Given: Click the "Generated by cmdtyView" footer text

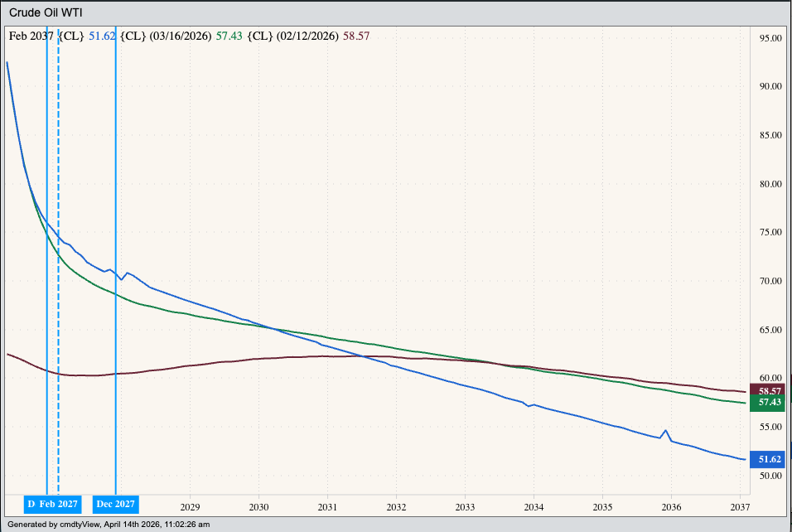Looking at the screenshot, I should [x=109, y=524].
